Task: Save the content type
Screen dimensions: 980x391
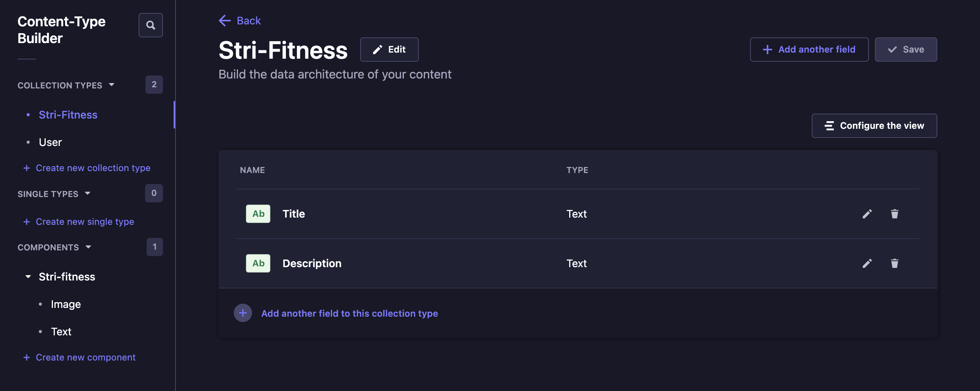Action: click(x=906, y=50)
